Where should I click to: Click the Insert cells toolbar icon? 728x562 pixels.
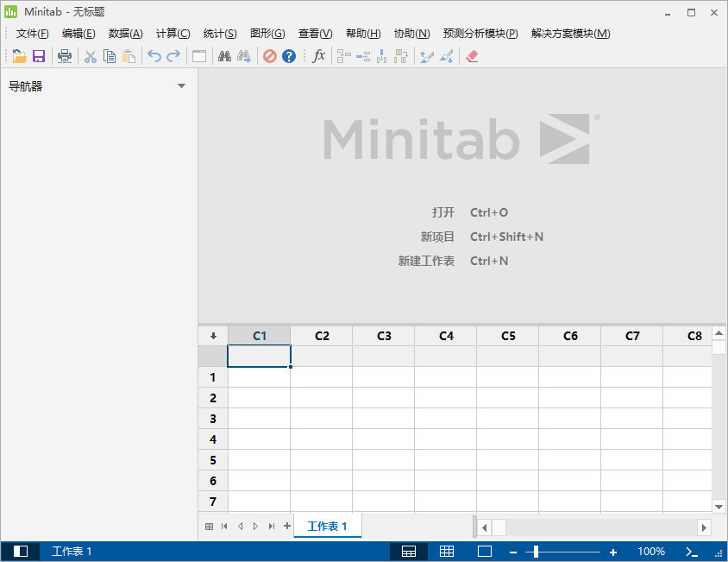(x=343, y=56)
